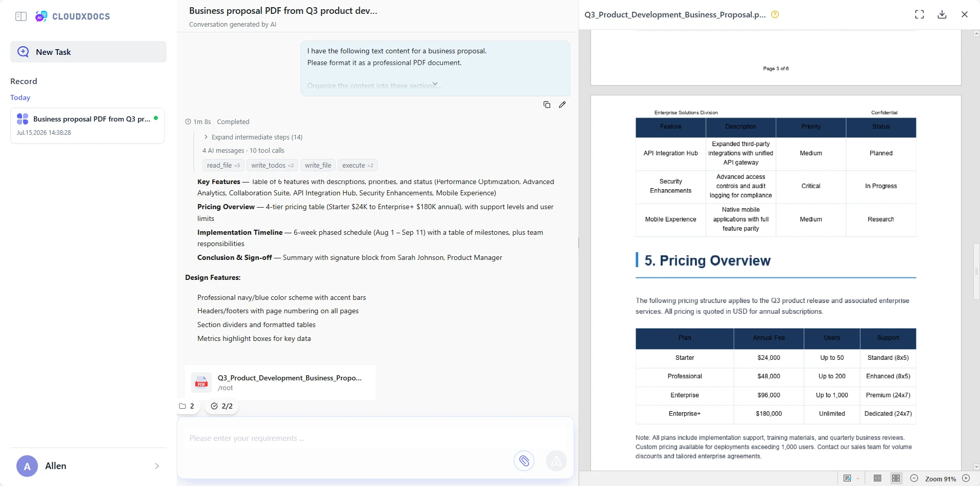This screenshot has width=980, height=486.
Task: Copy the user message text
Action: click(547, 105)
